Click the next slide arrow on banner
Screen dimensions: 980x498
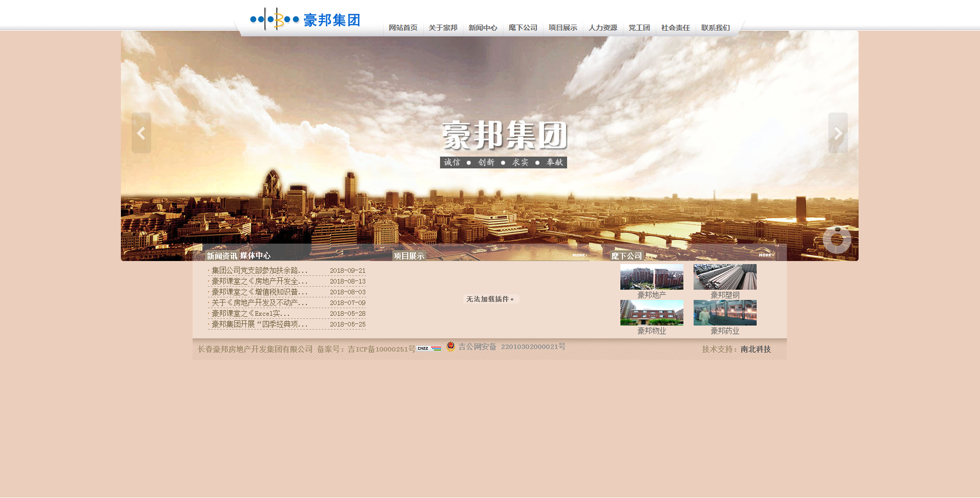tap(838, 133)
